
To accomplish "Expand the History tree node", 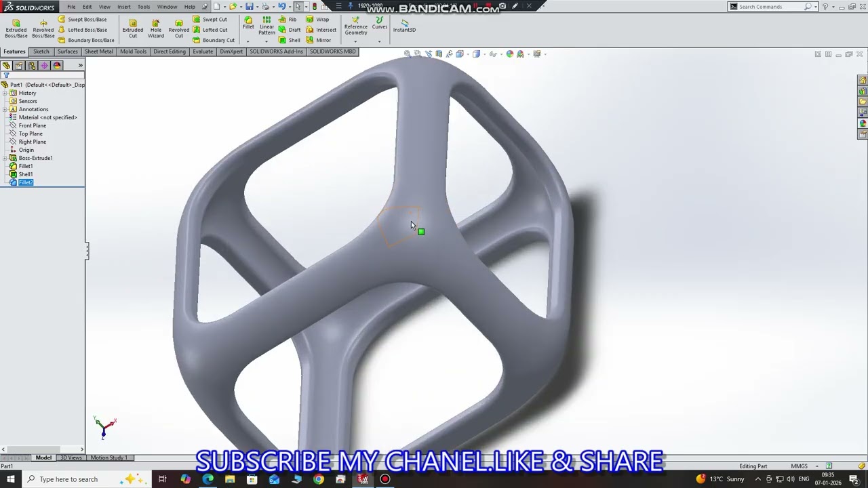I will (5, 93).
